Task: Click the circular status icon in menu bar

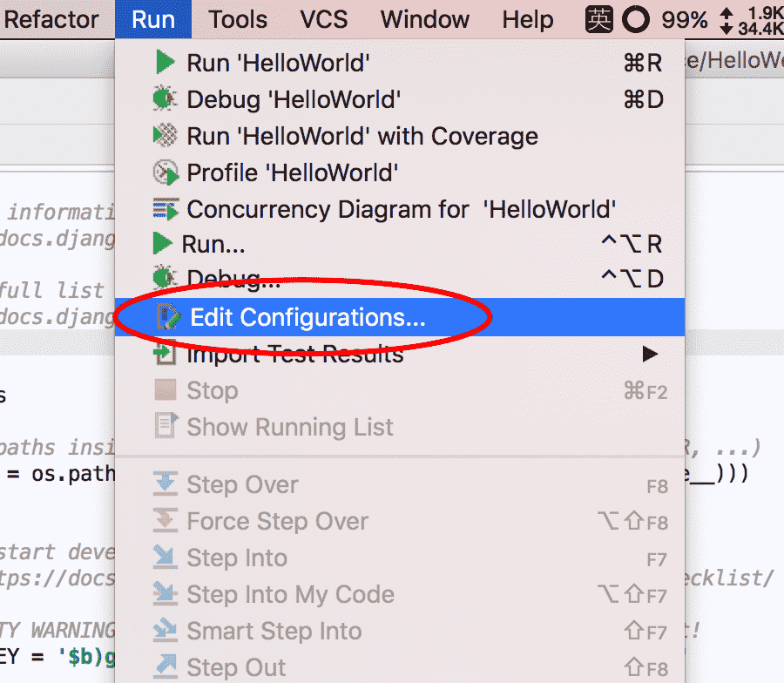Action: [636, 19]
